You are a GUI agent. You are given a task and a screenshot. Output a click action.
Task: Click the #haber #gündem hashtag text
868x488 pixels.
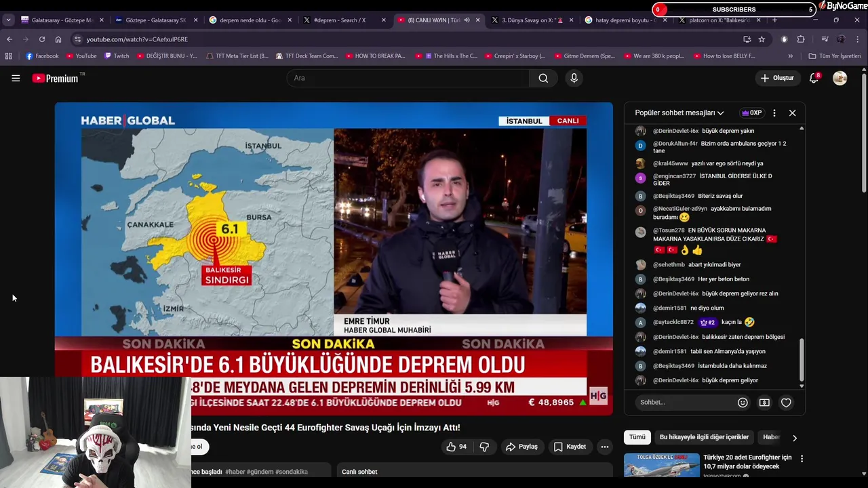[267, 472]
